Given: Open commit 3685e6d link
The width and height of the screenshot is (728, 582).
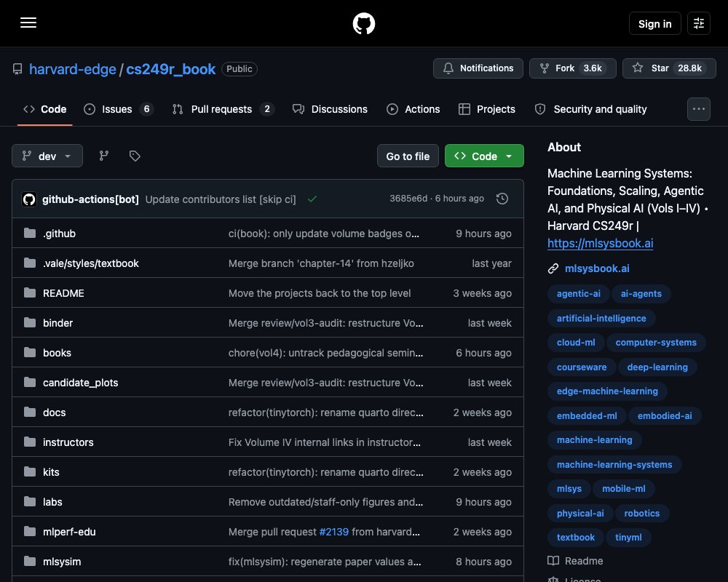Looking at the screenshot, I should (x=408, y=199).
